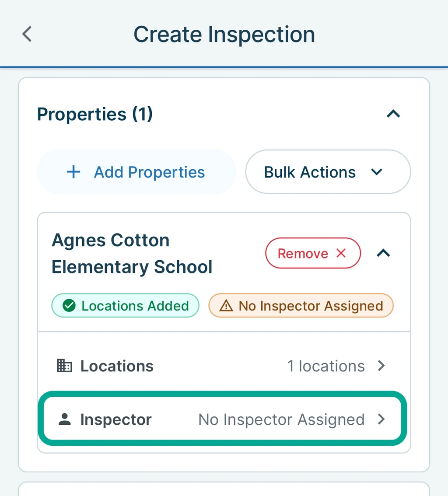Click the person Inspector icon
Image resolution: width=448 pixels, height=496 pixels.
65,419
